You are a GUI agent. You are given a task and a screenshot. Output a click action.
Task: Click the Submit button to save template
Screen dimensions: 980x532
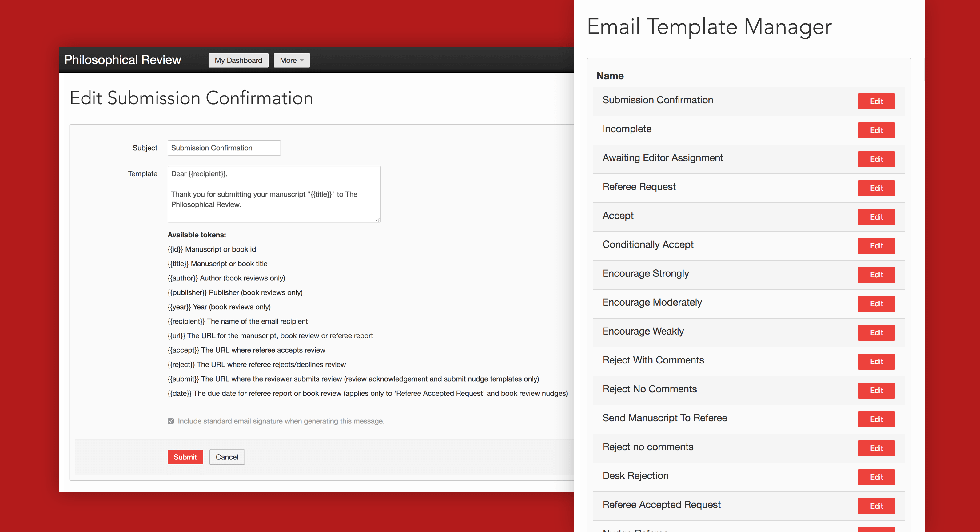pyautogui.click(x=185, y=457)
